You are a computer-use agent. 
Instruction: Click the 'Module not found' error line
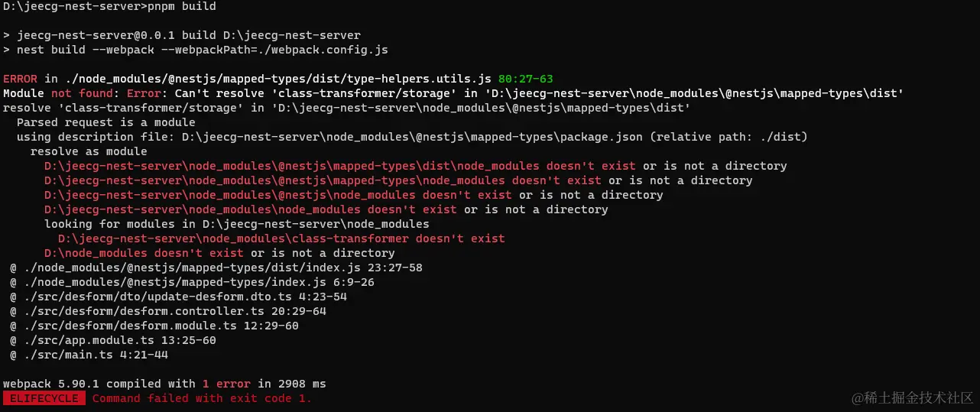(x=454, y=93)
